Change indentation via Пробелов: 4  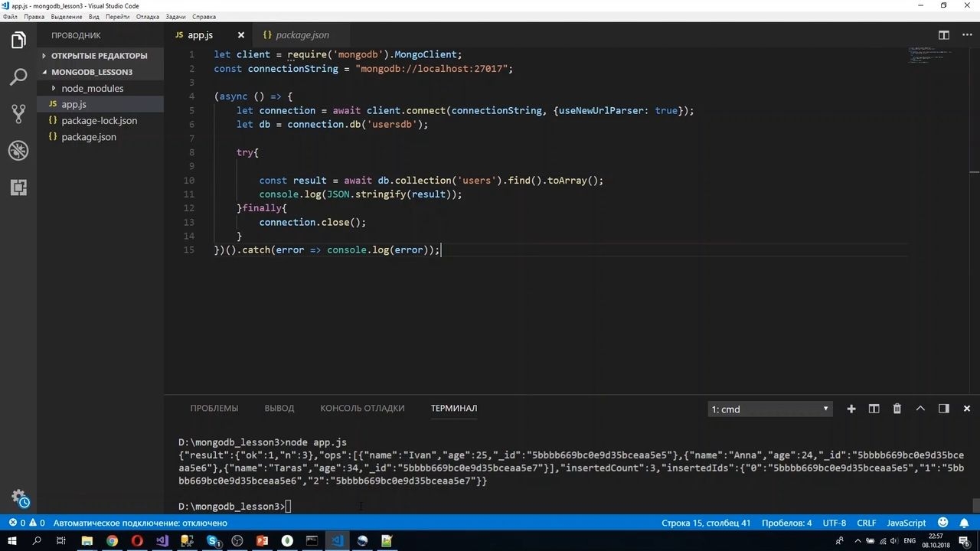(786, 523)
